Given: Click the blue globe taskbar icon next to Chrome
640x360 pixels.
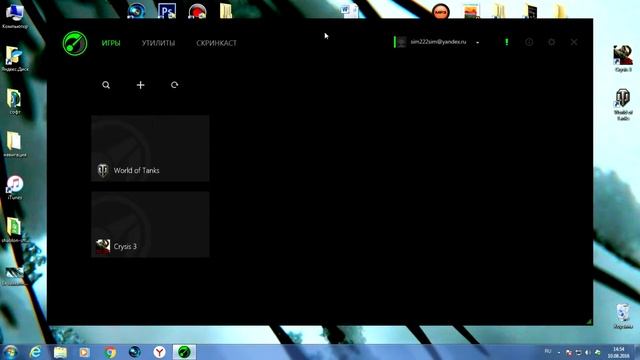Looking at the screenshot, I should pyautogui.click(x=134, y=352).
